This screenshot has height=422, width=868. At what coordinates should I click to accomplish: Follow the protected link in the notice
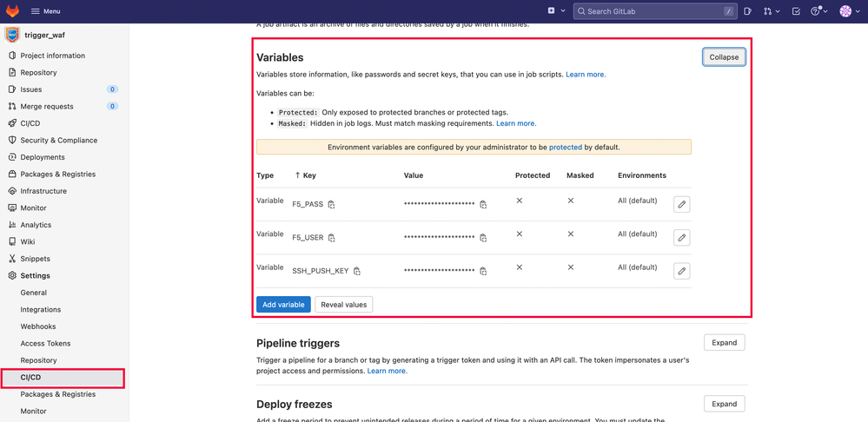point(566,148)
